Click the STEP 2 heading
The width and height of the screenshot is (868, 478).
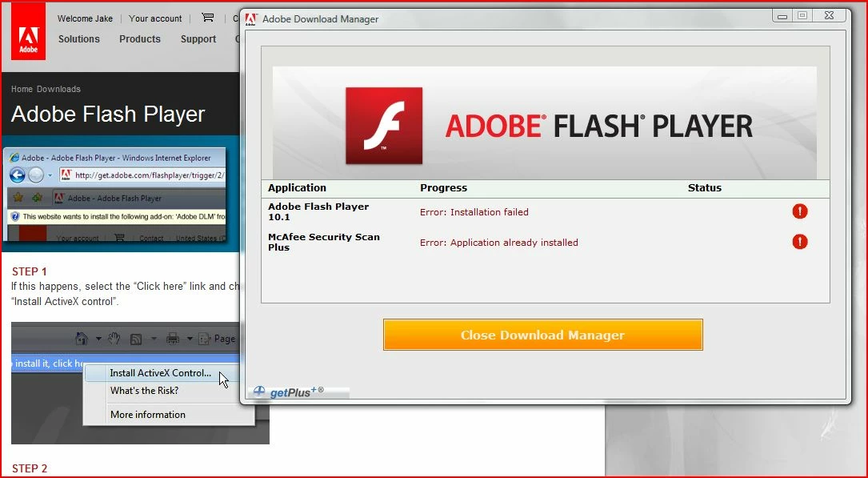click(30, 468)
